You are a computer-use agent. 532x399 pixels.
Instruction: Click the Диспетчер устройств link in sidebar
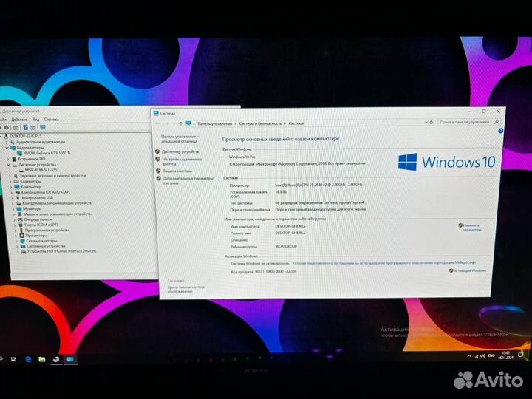tap(180, 151)
